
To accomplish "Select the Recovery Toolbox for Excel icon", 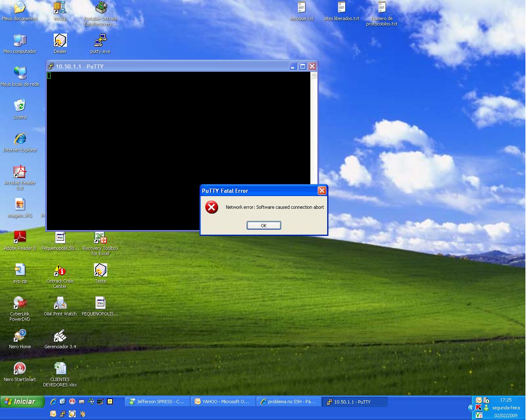I will (101, 244).
